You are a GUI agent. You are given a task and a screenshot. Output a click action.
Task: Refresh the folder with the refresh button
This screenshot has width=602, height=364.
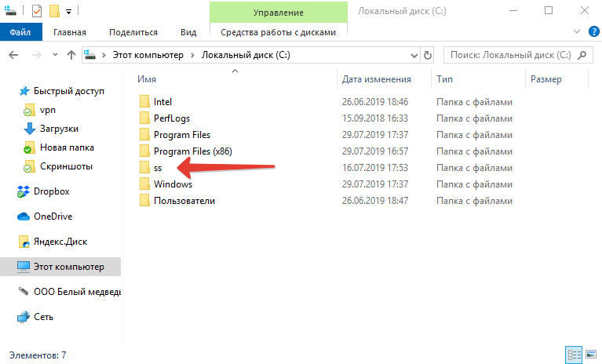pyautogui.click(x=427, y=55)
